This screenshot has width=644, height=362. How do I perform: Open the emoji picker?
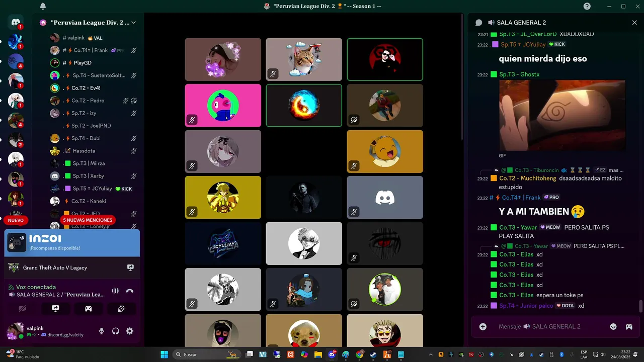(x=613, y=327)
